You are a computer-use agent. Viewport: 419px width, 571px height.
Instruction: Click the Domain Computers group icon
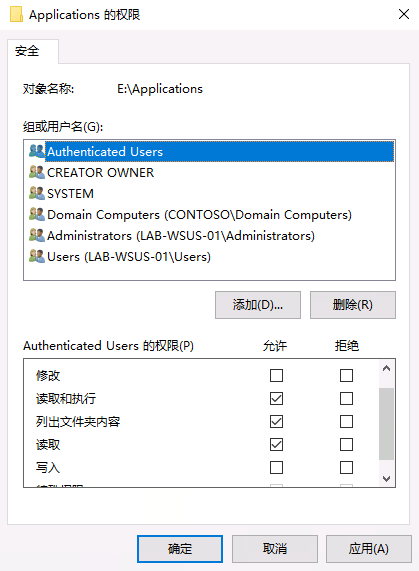(x=37, y=214)
